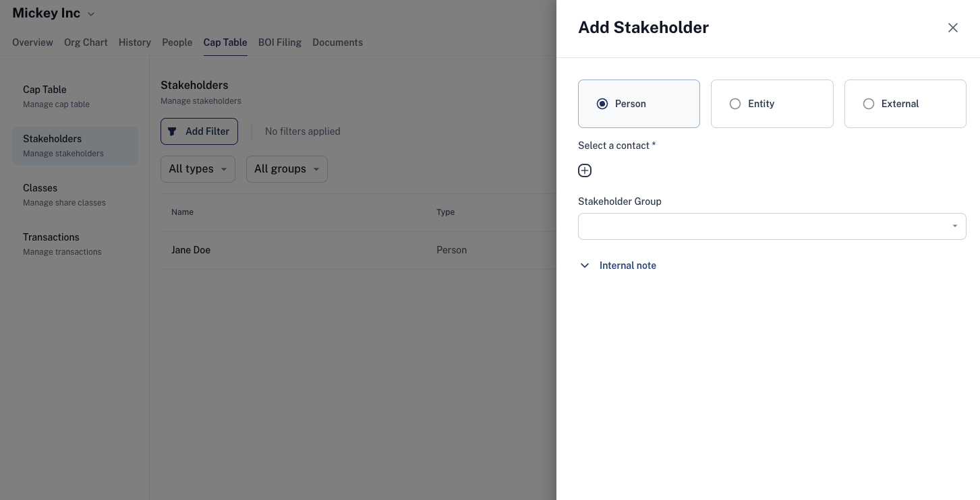Open the Mickey Inc company switcher arrow
This screenshot has height=500, width=980.
point(91,14)
